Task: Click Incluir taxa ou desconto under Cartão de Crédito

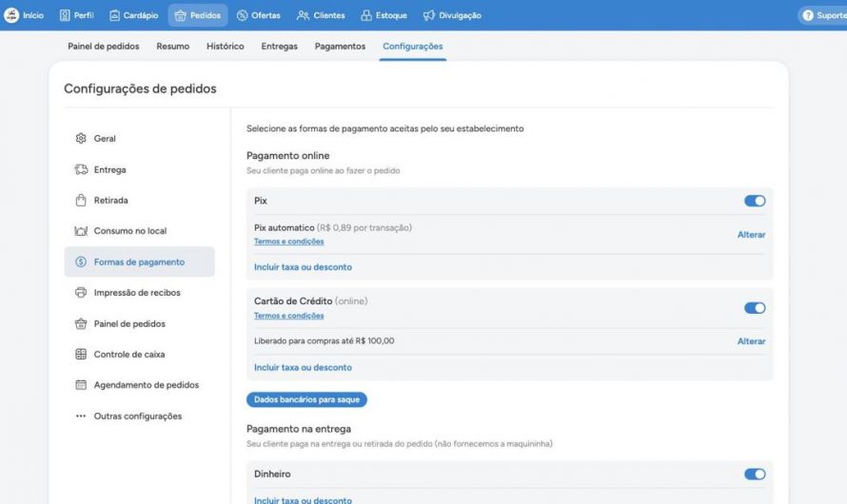Action: [x=303, y=367]
